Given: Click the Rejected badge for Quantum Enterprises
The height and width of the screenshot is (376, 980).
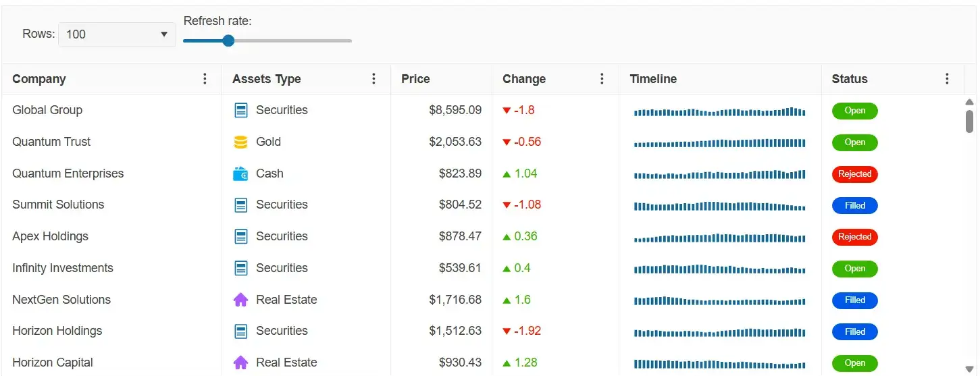Looking at the screenshot, I should 854,174.
